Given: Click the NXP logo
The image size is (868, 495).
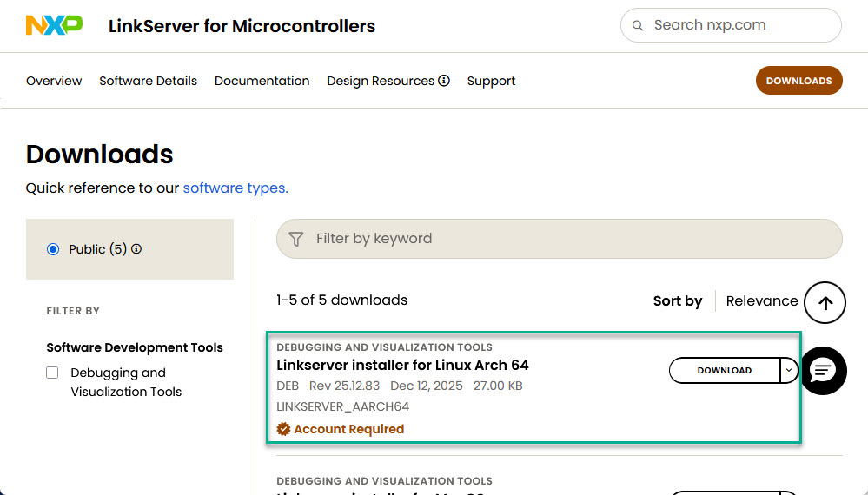Looking at the screenshot, I should [54, 25].
